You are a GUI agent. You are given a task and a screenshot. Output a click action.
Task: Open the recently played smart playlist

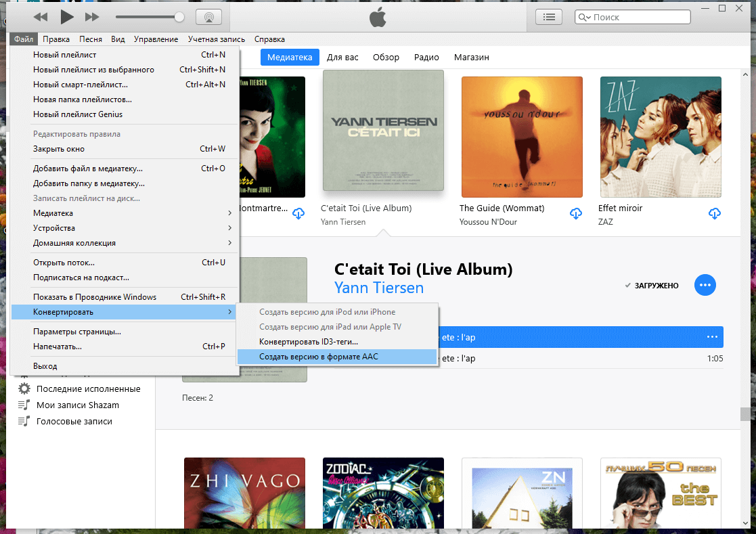(88, 388)
